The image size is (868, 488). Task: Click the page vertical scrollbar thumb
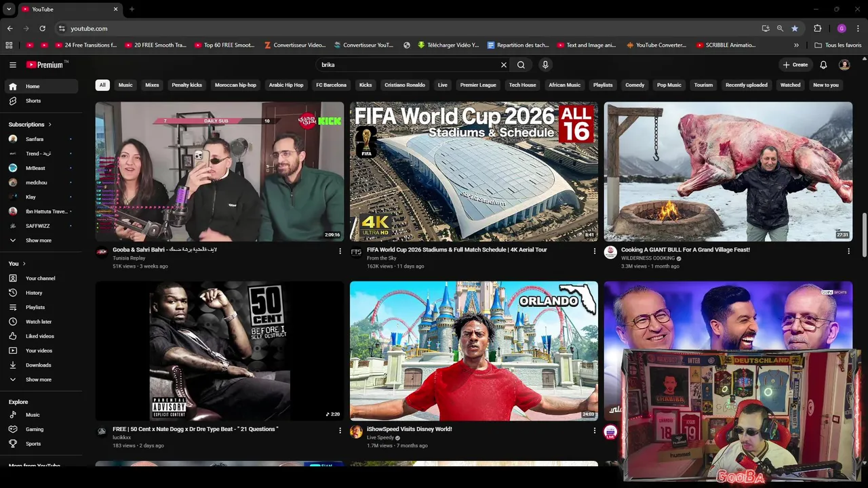[x=864, y=235]
